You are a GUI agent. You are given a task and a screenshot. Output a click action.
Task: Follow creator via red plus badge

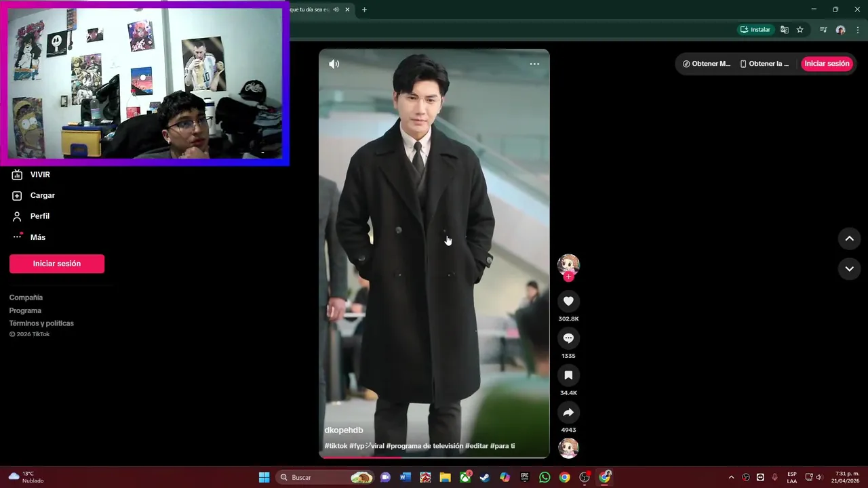pyautogui.click(x=568, y=277)
